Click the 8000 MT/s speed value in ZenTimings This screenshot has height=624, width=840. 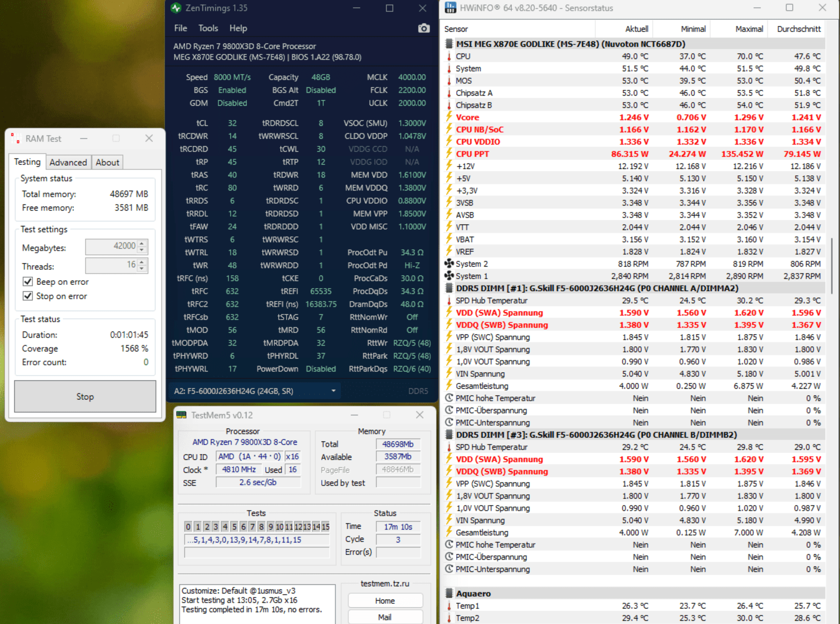[232, 77]
